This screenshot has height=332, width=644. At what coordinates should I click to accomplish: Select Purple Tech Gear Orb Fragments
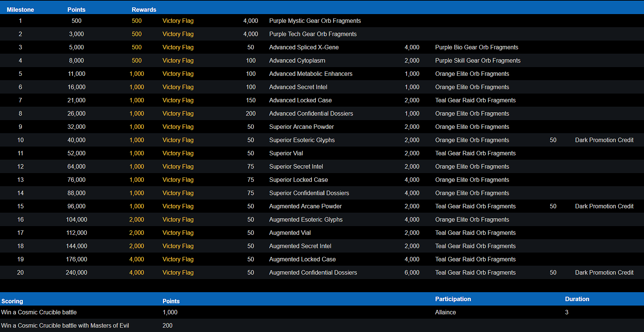click(x=313, y=34)
